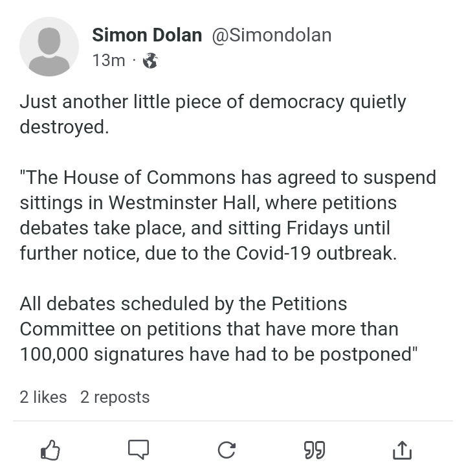Click the word 'destroyed.' in the post

click(64, 126)
